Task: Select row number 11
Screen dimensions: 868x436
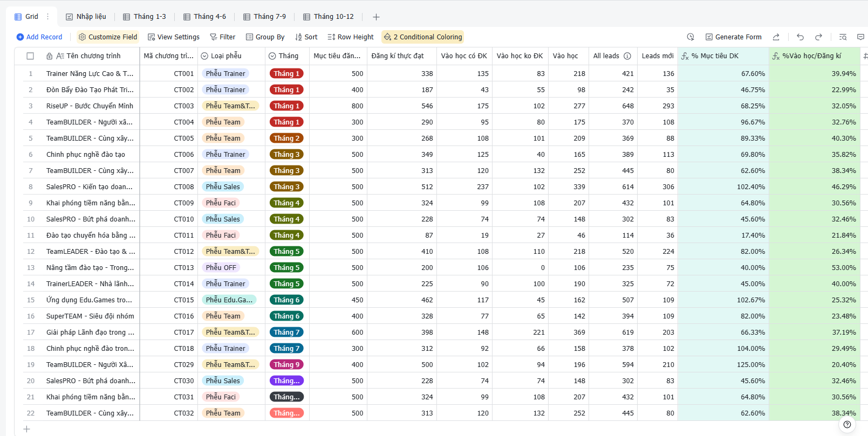Action: coord(31,236)
